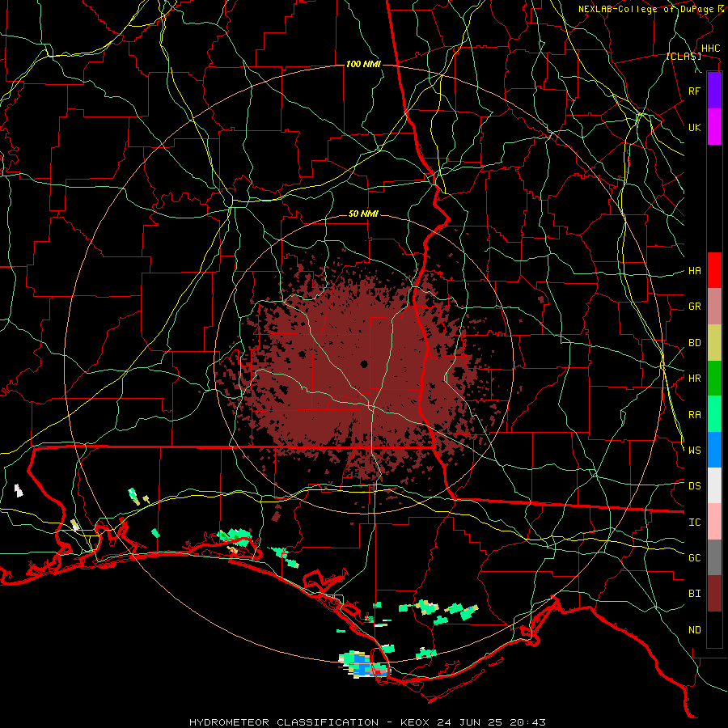The height and width of the screenshot is (728, 728).
Task: Click the 'RA' legend label
Action: coord(694,415)
